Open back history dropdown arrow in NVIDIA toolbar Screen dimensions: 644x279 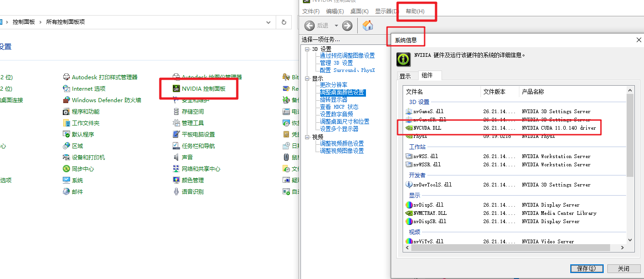point(336,26)
